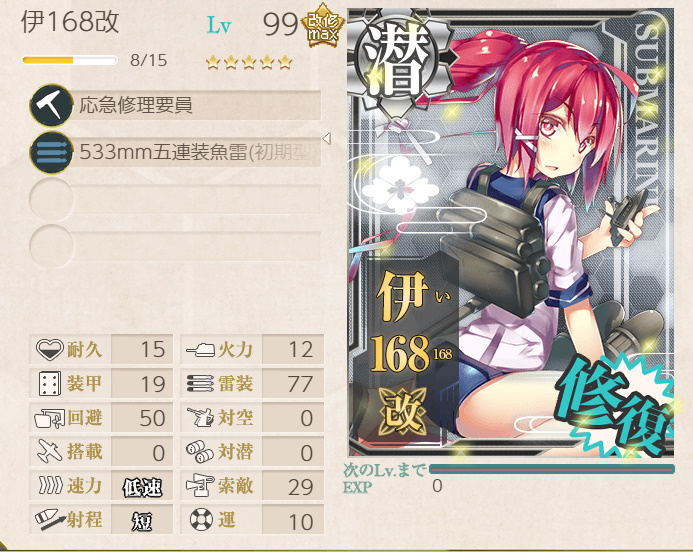This screenshot has width=693, height=552.
Task: Click the 火力 gun turret icon
Action: pos(200,350)
